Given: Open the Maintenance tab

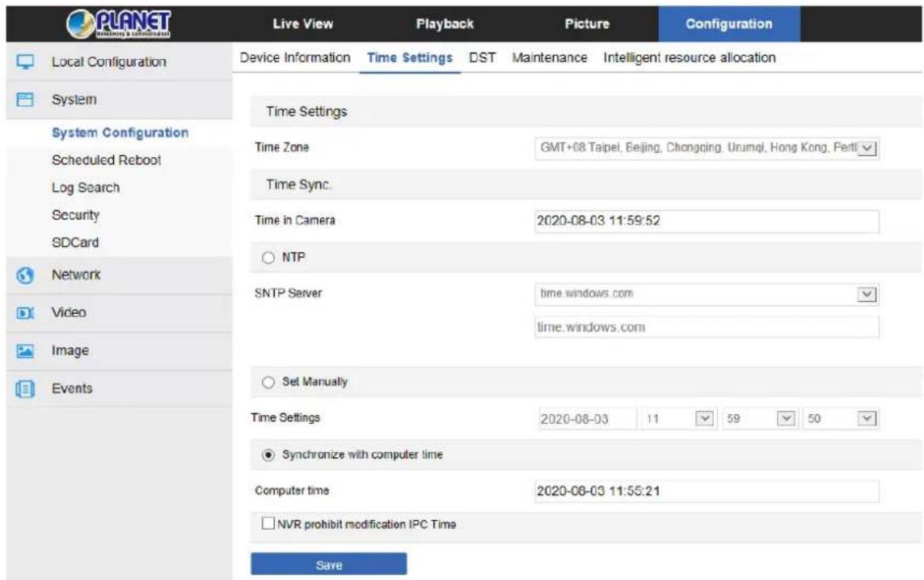Looking at the screenshot, I should point(549,57).
